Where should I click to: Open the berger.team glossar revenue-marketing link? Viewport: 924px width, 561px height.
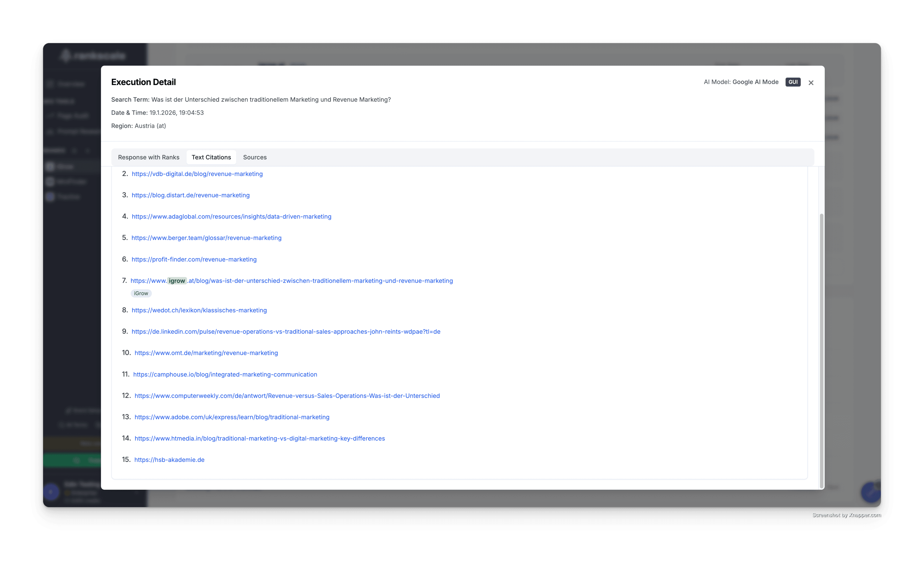[x=206, y=238]
